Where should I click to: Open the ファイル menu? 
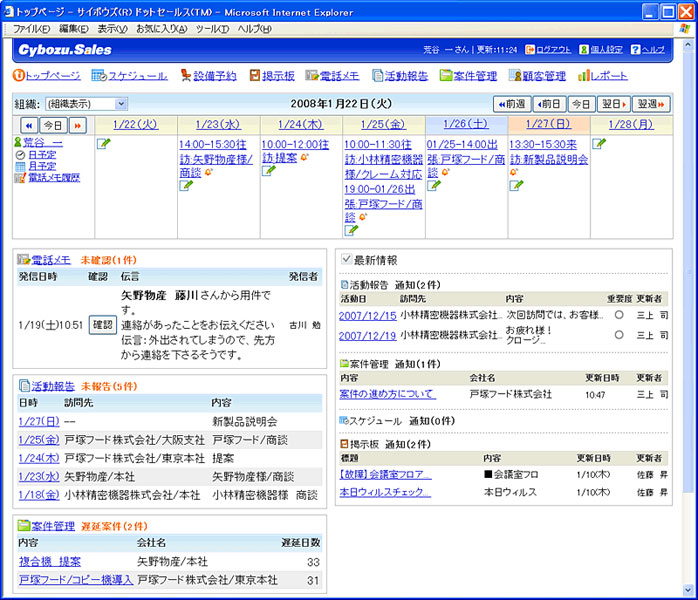click(x=31, y=29)
